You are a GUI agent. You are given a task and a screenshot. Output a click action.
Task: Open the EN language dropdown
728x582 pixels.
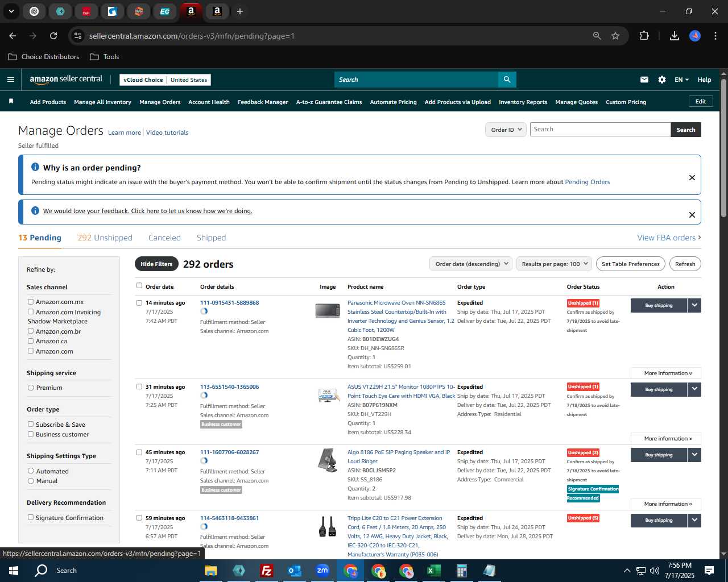point(681,80)
